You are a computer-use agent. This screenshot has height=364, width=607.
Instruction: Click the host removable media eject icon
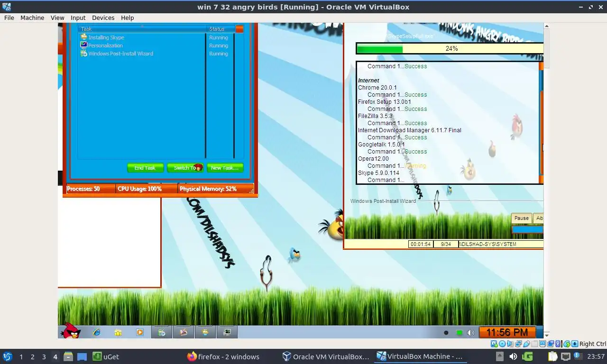click(x=500, y=356)
